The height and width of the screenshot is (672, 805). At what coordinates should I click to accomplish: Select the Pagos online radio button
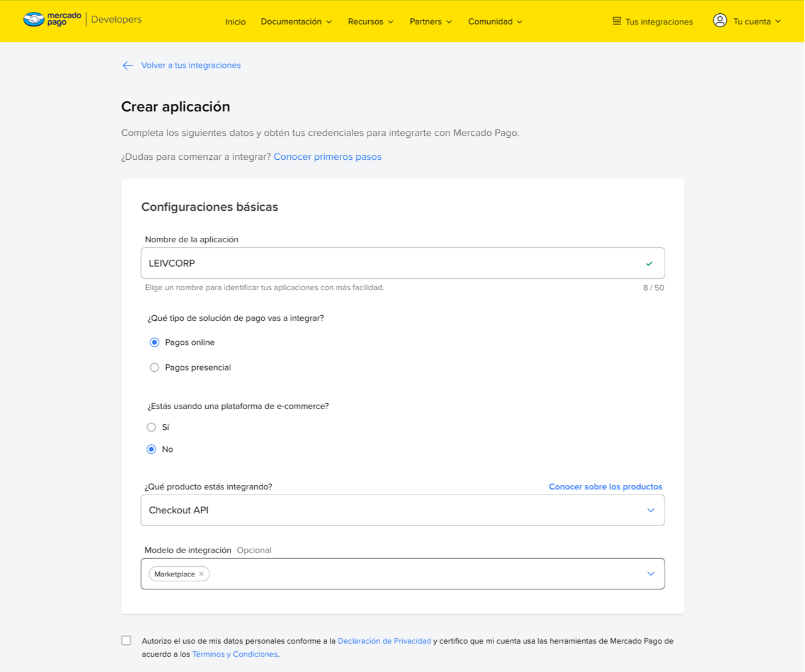154,342
